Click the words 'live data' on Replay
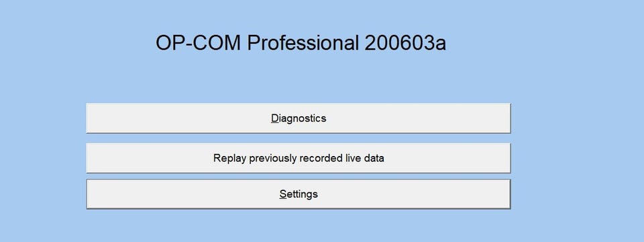Image resolution: width=644 pixels, height=242 pixels. coord(364,158)
